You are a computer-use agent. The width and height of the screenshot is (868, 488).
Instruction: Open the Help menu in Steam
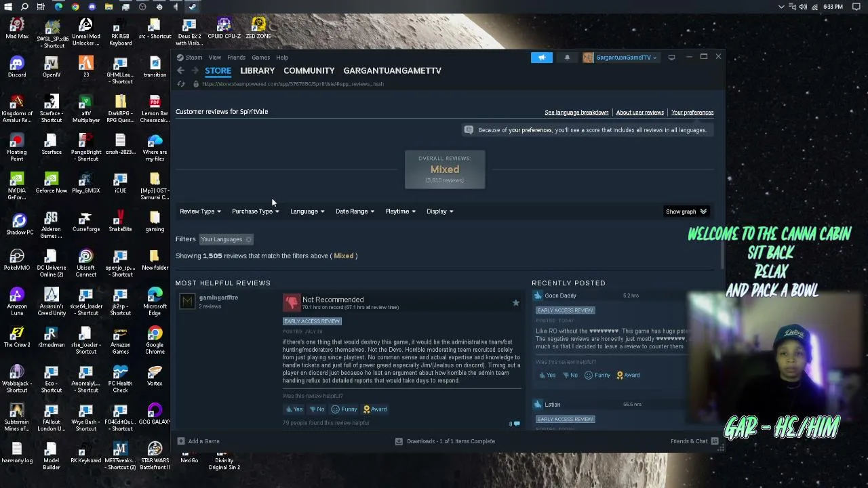tap(282, 58)
